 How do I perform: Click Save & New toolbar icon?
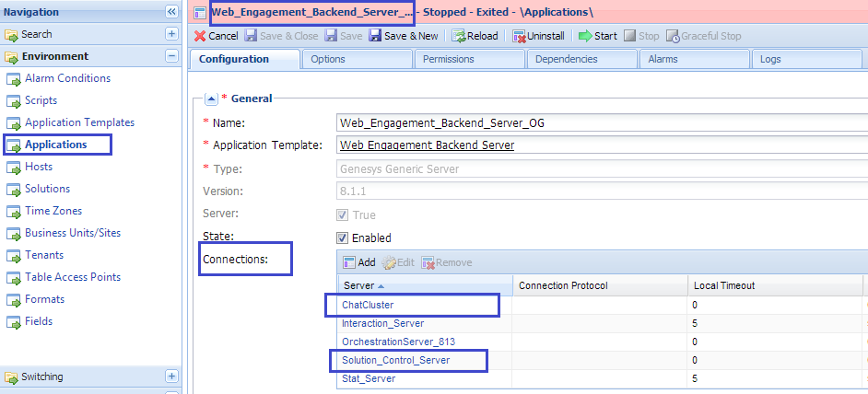375,36
